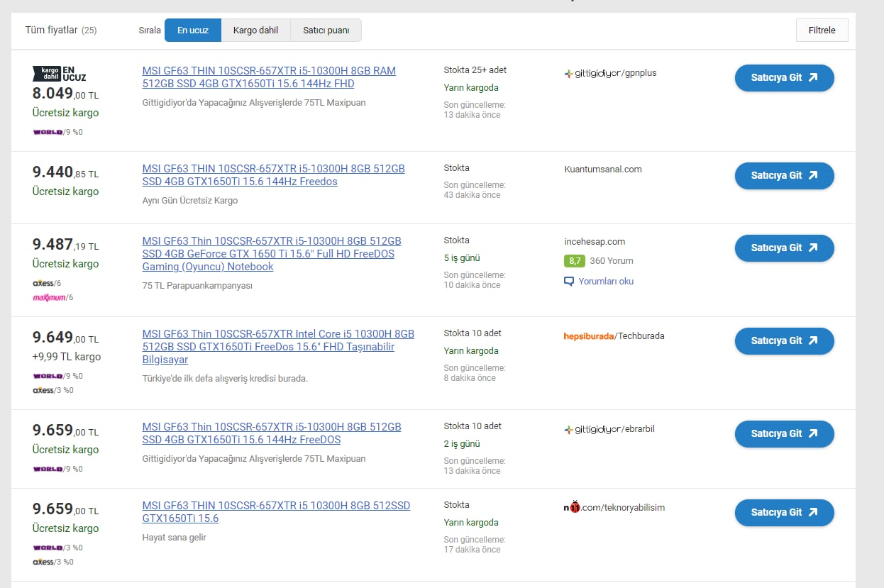Click the n11.com/teknoryabilisim seller logo
Screen dimensions: 884x588
tap(614, 507)
